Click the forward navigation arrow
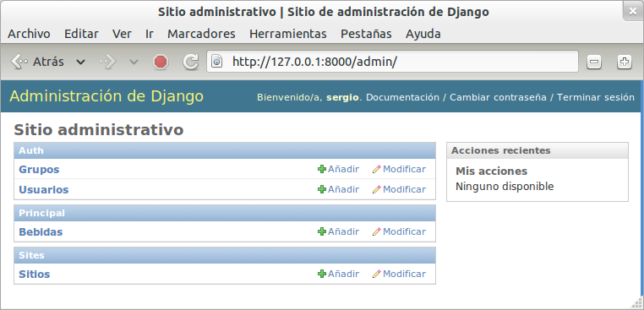Image resolution: width=644 pixels, height=310 pixels. pos(107,63)
